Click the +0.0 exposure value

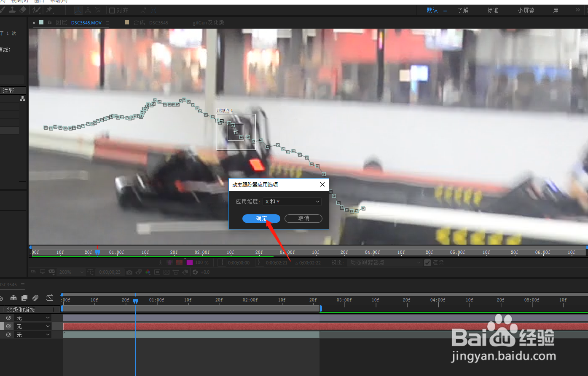click(x=205, y=272)
